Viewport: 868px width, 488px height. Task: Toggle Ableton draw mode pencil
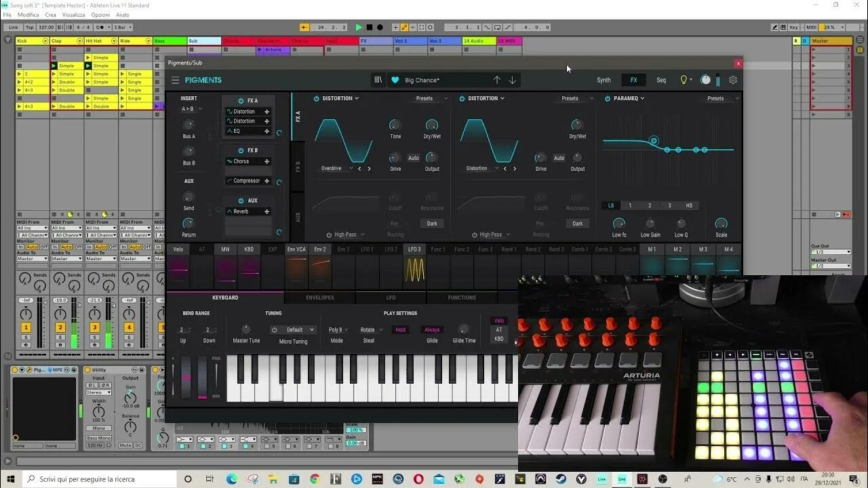[774, 28]
